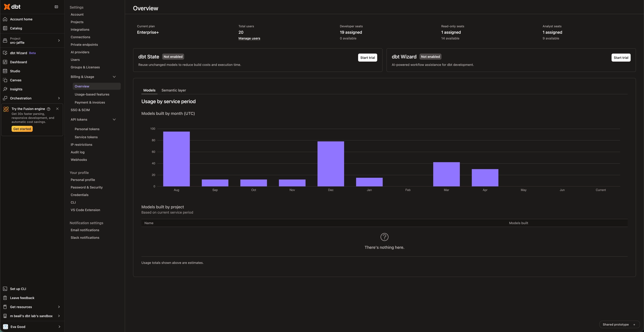Collapse the API tokens section chevron
This screenshot has height=332, width=644.
114,120
